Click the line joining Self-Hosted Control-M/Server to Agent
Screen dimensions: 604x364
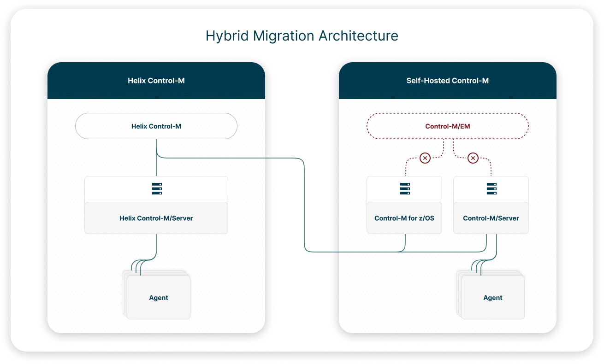click(x=496, y=249)
